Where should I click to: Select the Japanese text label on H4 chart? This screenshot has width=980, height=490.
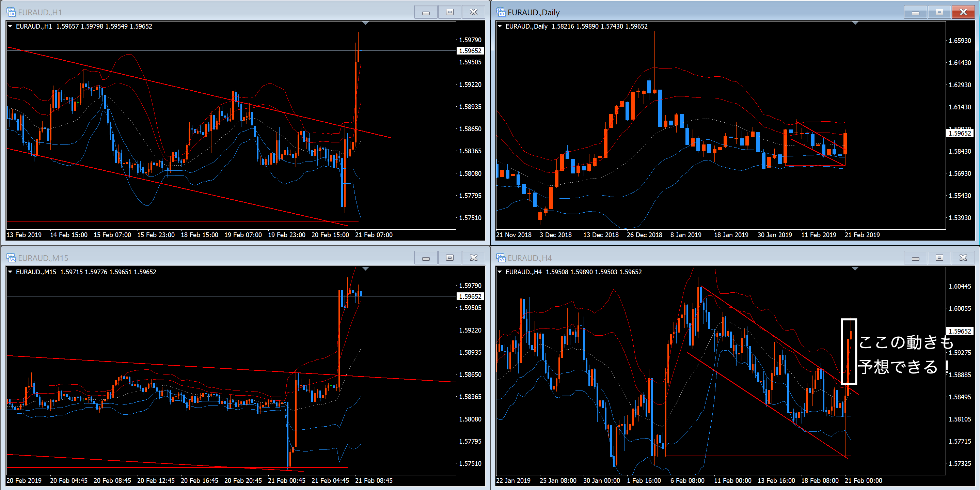905,354
